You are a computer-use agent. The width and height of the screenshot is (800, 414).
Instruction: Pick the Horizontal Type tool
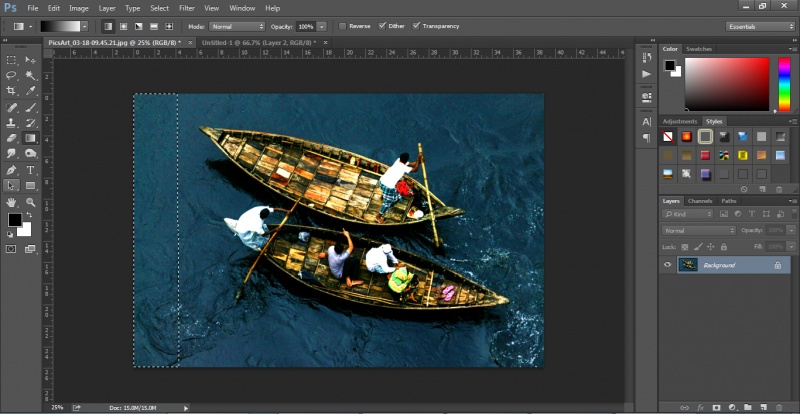[x=31, y=170]
